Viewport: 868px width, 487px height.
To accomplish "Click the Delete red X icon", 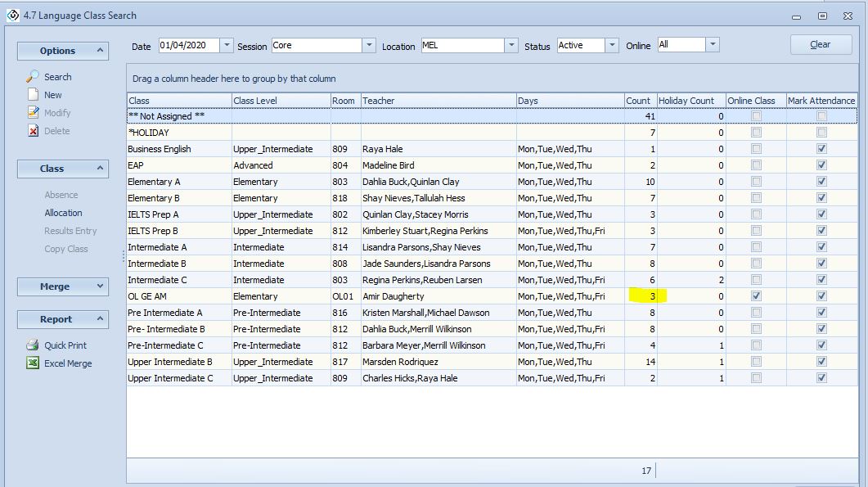I will click(x=33, y=131).
